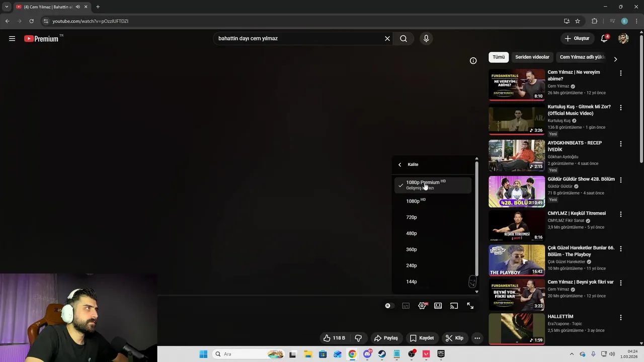Click the magnifier search button

click(x=404, y=39)
